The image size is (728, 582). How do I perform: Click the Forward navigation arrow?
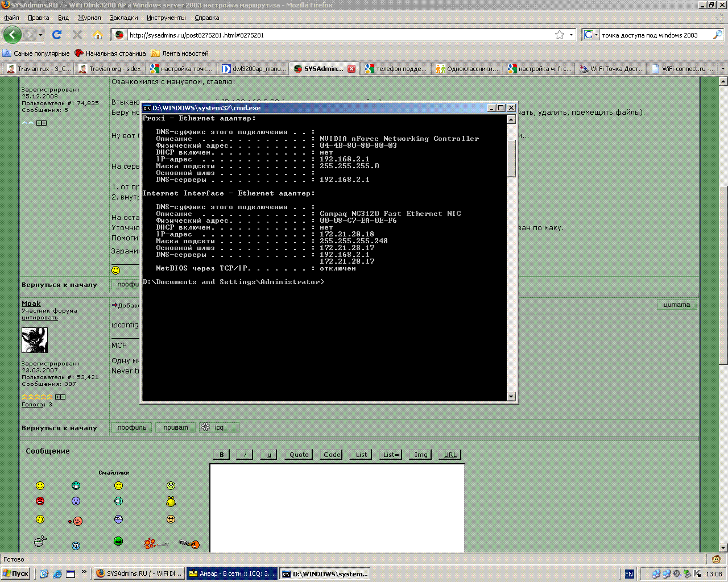[30, 35]
